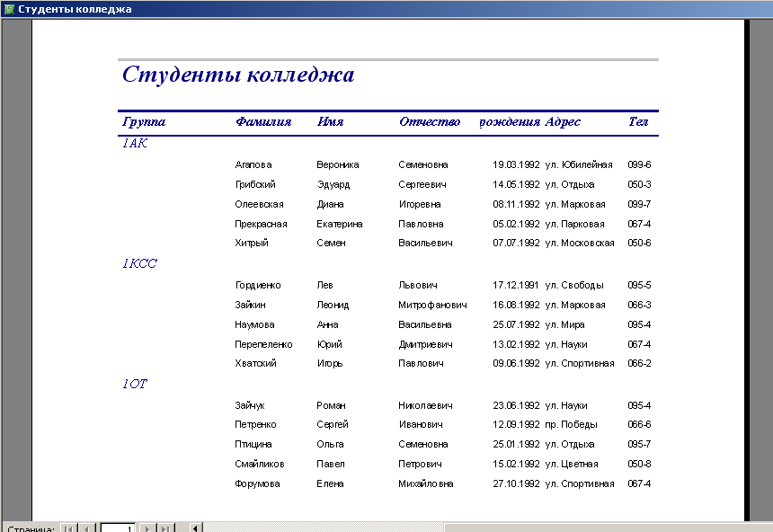Click the surname 'Форумова'
The width and height of the screenshot is (773, 532).
click(257, 483)
